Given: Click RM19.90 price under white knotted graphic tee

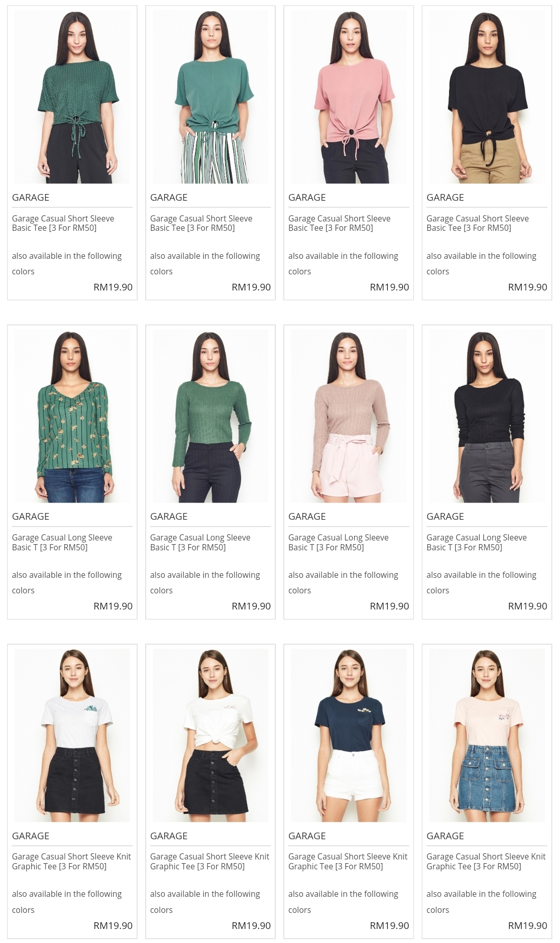Looking at the screenshot, I should pos(251,925).
